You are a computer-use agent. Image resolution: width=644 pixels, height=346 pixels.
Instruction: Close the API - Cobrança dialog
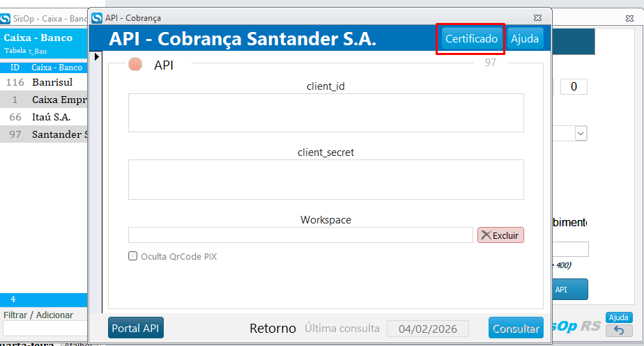[x=536, y=17]
